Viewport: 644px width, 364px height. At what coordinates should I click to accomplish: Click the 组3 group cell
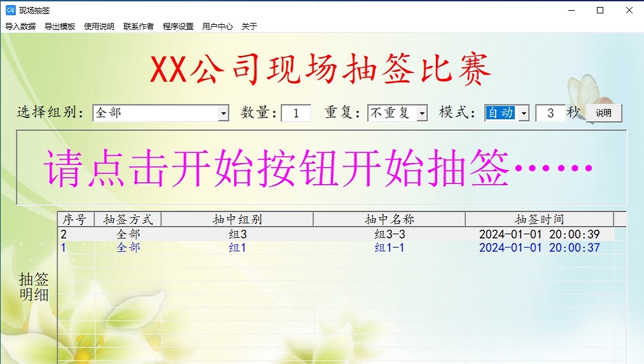(237, 234)
